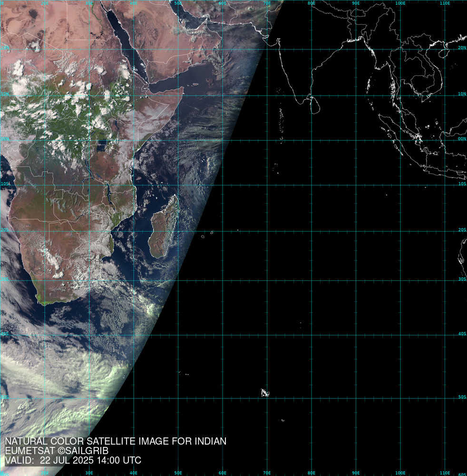467x476 pixels.
Task: Click the "EUMETSAT ©SAILGRIB" credit line
Action: coord(57,451)
